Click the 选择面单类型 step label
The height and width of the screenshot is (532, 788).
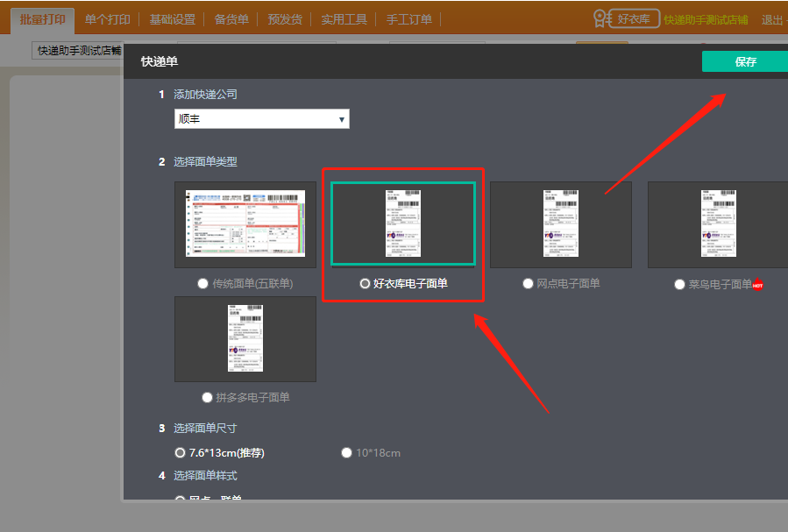pos(205,162)
